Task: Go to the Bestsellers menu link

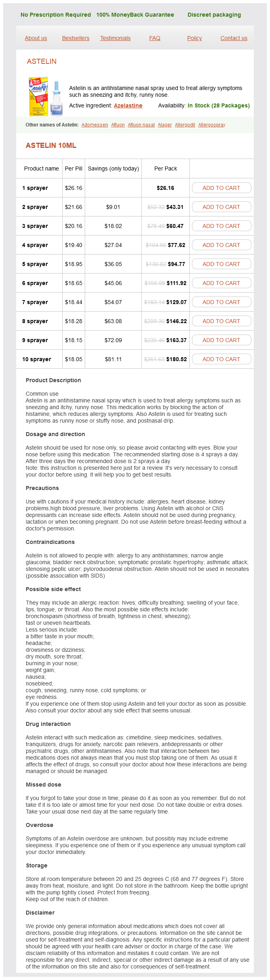Action: pyautogui.click(x=76, y=38)
